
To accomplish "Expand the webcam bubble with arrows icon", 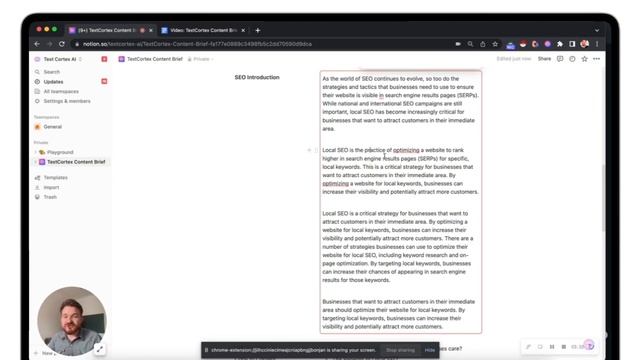I will 100,349.
